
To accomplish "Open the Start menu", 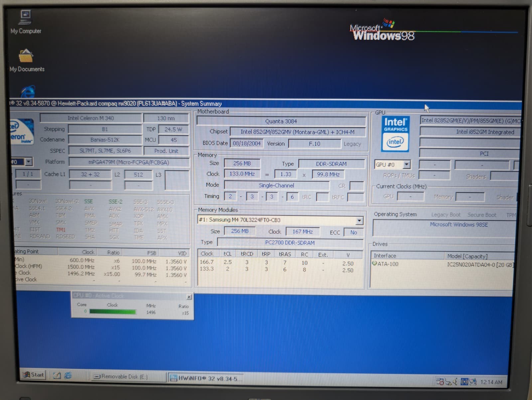I will click(x=33, y=375).
